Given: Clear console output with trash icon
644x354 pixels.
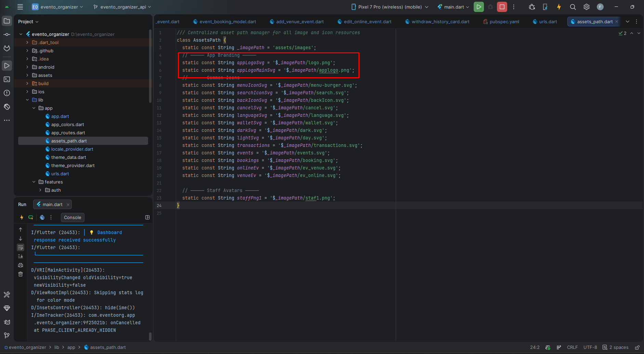Looking at the screenshot, I should pos(21,274).
